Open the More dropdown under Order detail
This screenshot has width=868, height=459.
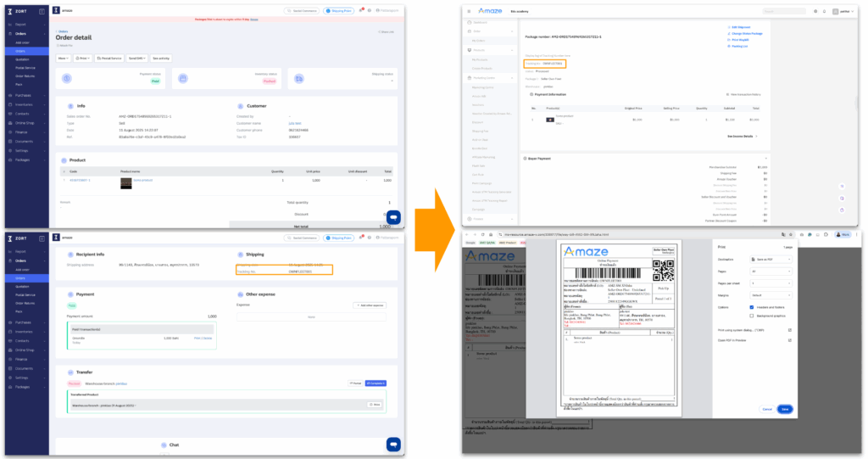tap(64, 58)
